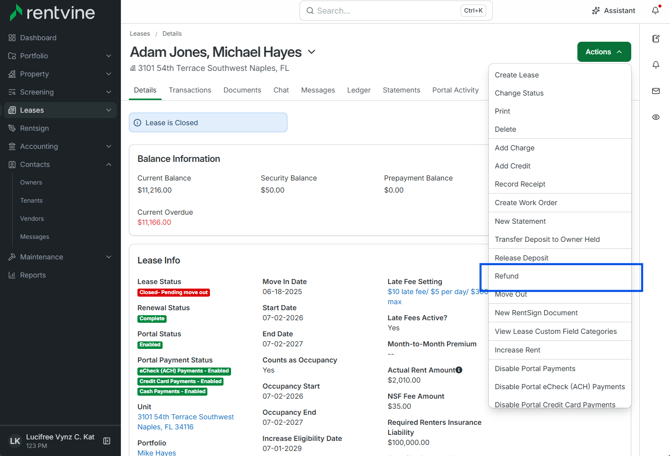Choose Change Status in Actions menu

pyautogui.click(x=560, y=93)
